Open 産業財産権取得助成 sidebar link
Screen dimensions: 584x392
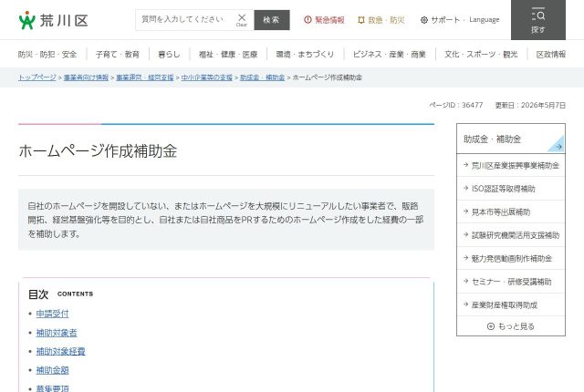[x=511, y=305]
